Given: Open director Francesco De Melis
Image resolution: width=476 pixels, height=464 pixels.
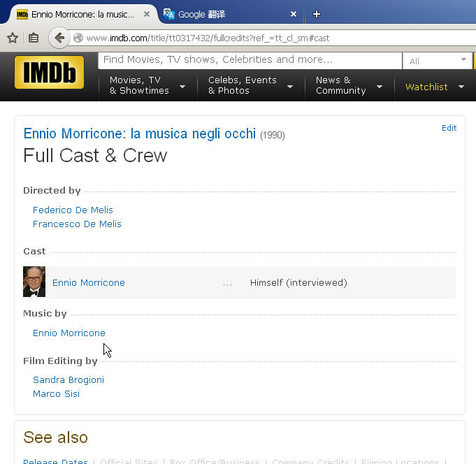Looking at the screenshot, I should (x=77, y=224).
